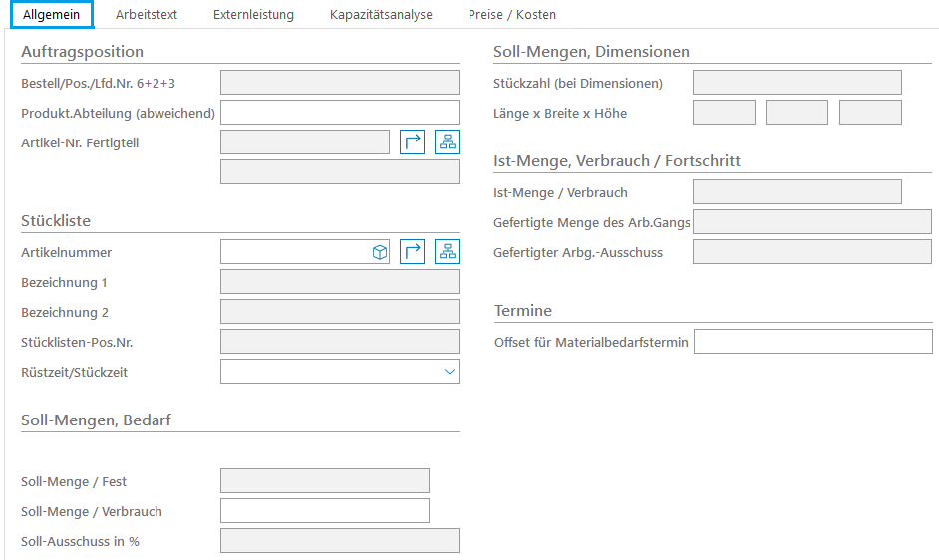Click into the Artikelnummer text field
This screenshot has height=560, width=939.
tap(294, 252)
